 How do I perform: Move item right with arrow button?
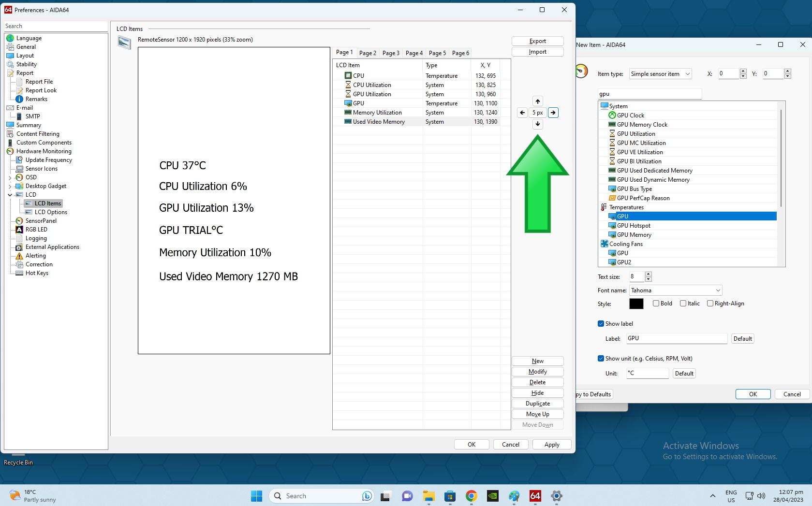553,113
